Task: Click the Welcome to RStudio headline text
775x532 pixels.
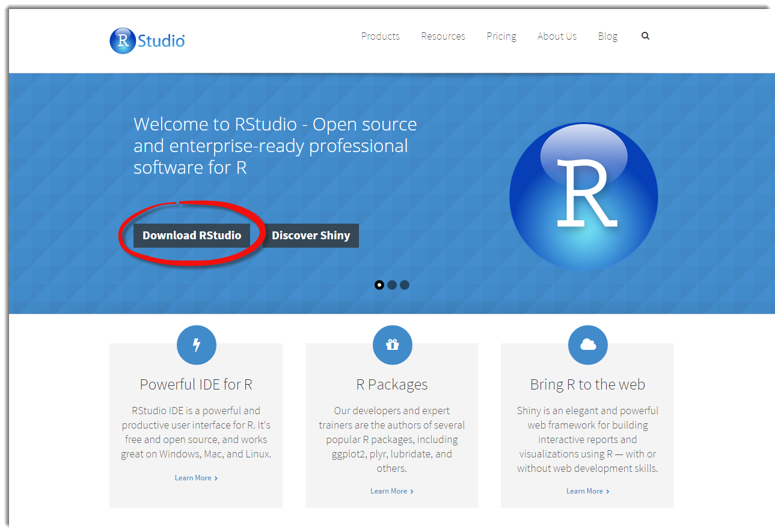Action: [x=275, y=145]
